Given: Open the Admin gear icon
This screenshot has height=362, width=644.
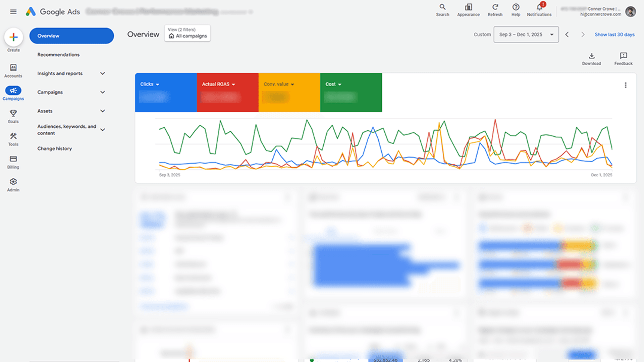Looking at the screenshot, I should [13, 184].
